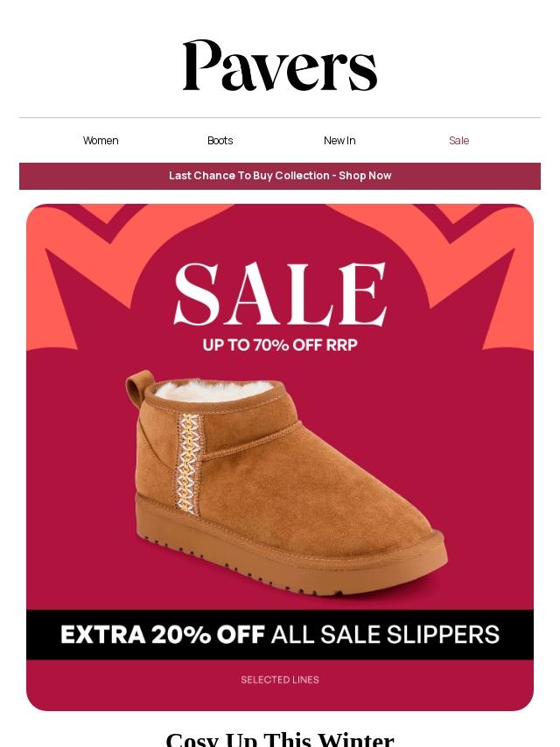Image resolution: width=560 pixels, height=747 pixels.
Task: Click the EXTRA 20% OFF black banner
Action: pyautogui.click(x=280, y=634)
